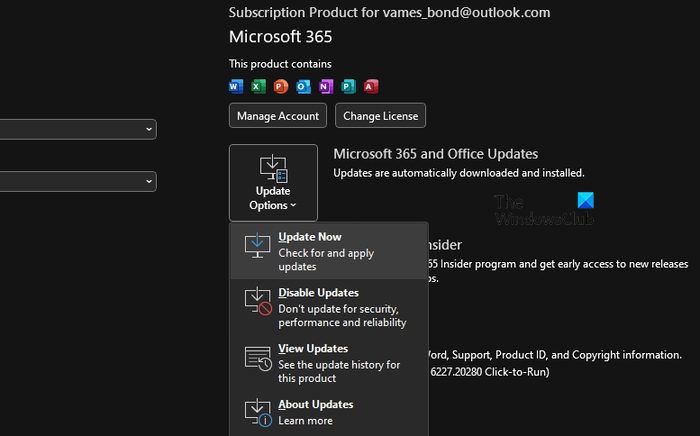Click the purple OneNote icon
Image resolution: width=700 pixels, height=436 pixels.
[x=325, y=86]
